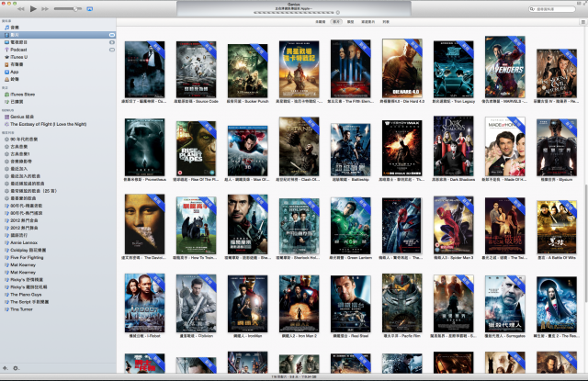Select the Mona Lisa Da Vinci Code poster
The height and width of the screenshot is (381, 588).
(144, 224)
